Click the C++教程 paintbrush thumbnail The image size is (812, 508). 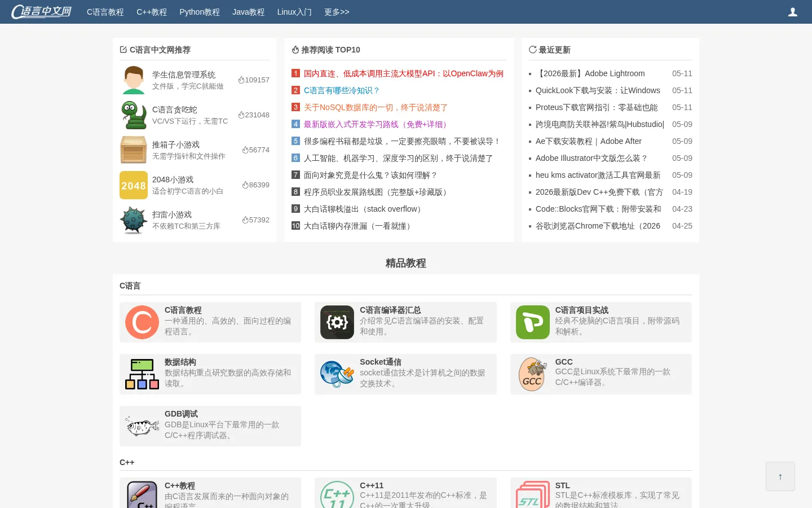tap(142, 495)
